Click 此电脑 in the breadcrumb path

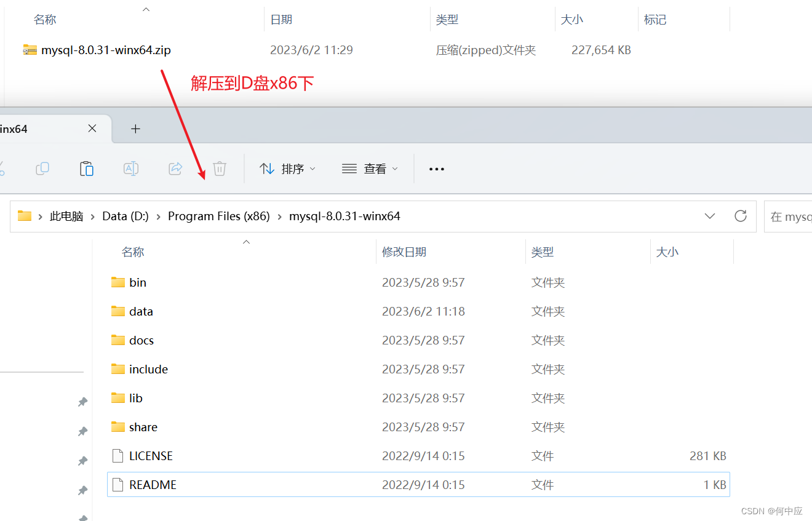66,217
